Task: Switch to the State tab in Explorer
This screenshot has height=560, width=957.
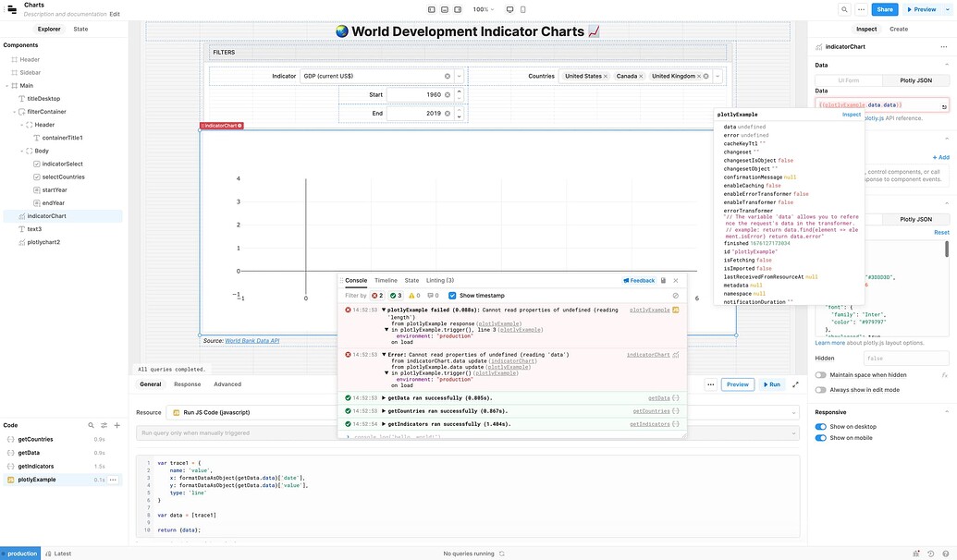Action: pyautogui.click(x=80, y=29)
